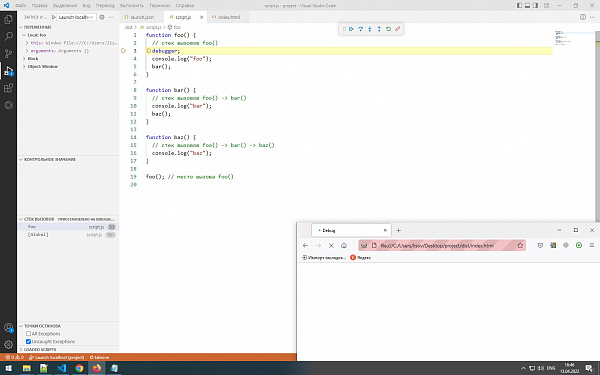Click the errors and warnings status item

coord(15,357)
